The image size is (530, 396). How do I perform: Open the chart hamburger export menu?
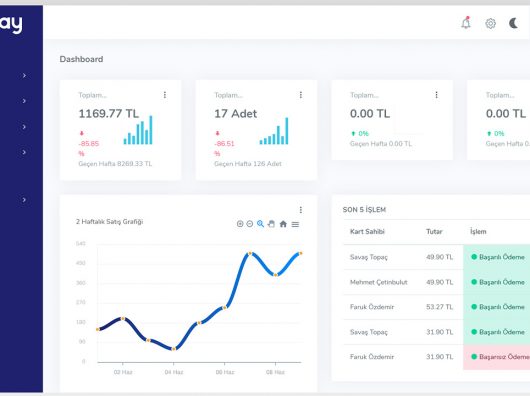(x=295, y=224)
